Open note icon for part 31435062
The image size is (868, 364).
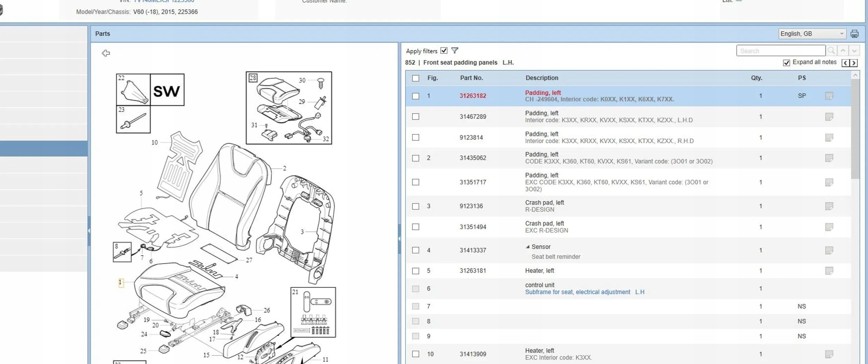(x=829, y=158)
